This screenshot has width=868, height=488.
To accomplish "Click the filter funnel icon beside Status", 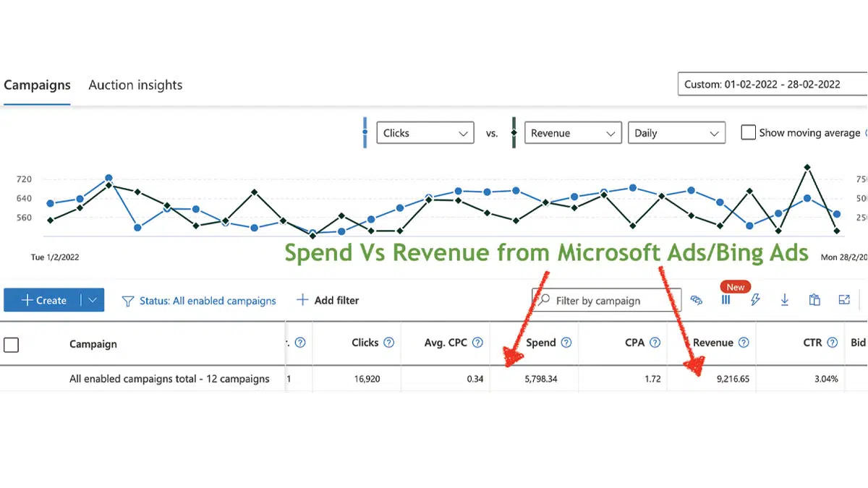I will [x=127, y=299].
